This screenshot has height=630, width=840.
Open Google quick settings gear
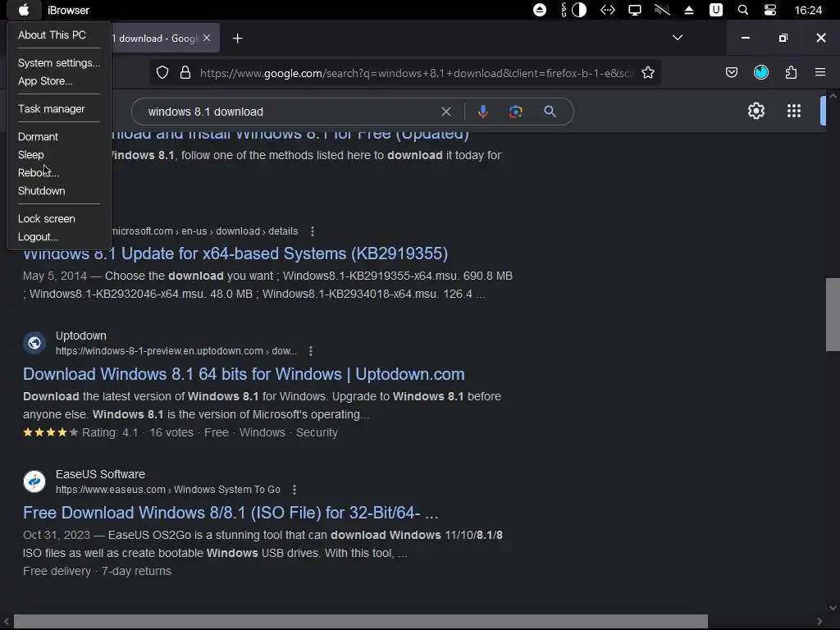(756, 111)
